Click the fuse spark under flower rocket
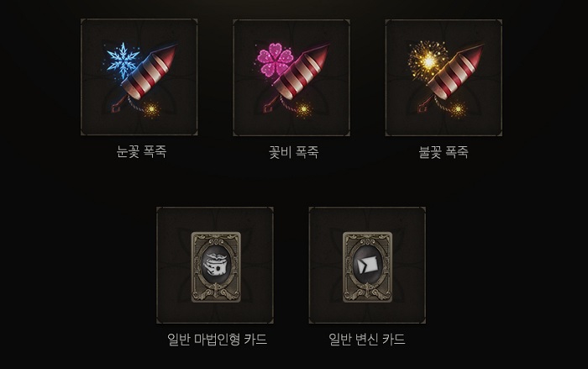Screen dimensions: 588x369 point(303,109)
